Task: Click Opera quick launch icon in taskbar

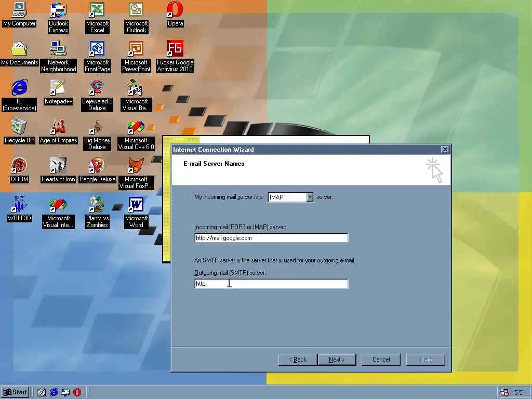Action: pos(77,392)
